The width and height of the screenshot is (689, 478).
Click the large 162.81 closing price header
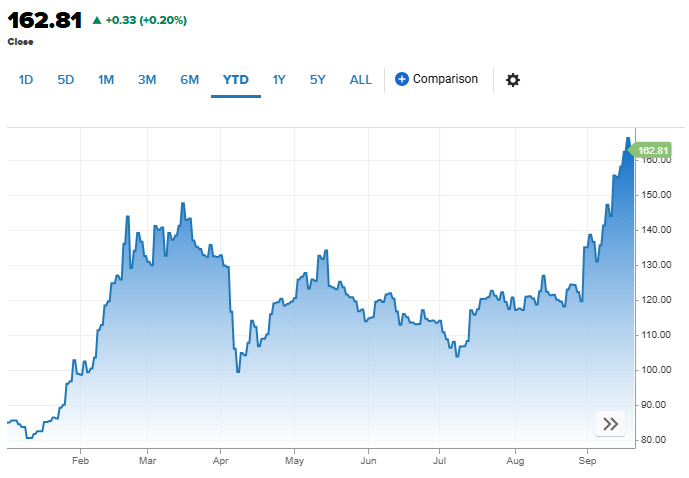tap(45, 20)
